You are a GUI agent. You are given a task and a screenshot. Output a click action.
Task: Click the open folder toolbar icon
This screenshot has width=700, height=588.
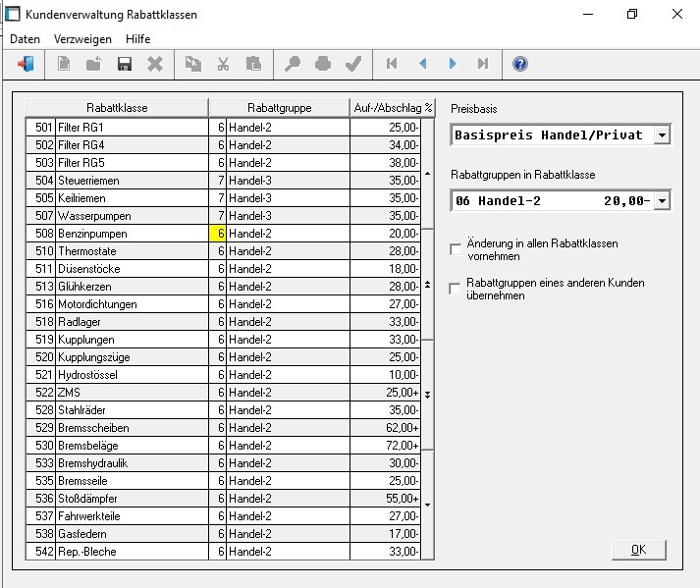(93, 64)
